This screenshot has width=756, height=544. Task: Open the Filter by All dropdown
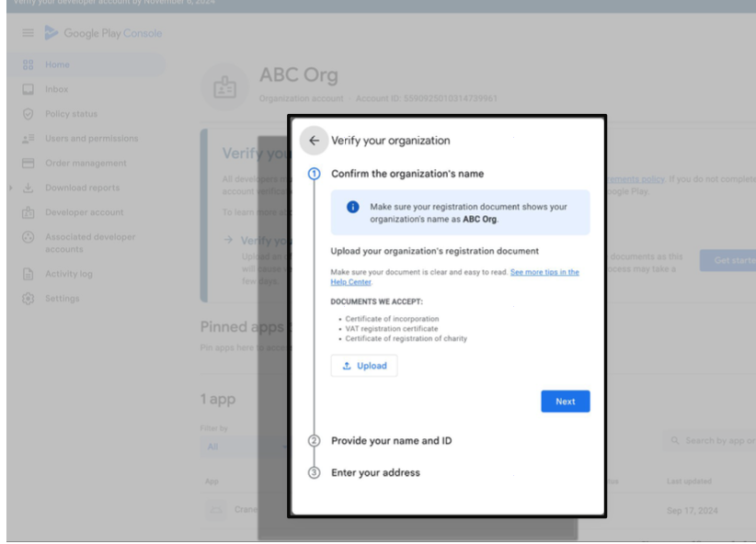pyautogui.click(x=246, y=447)
